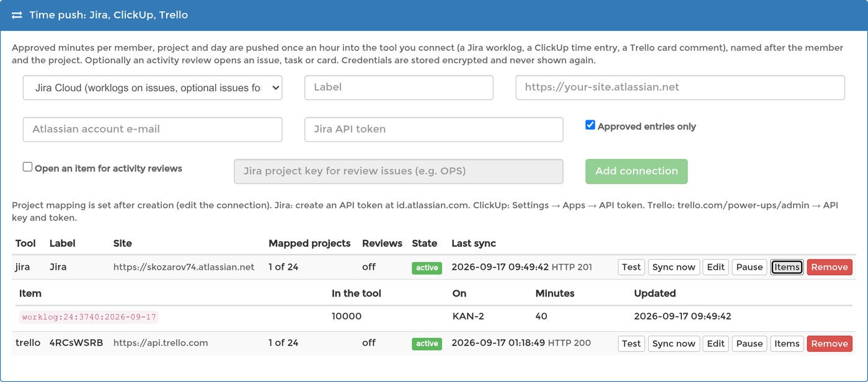Remove the Jira connection
The height and width of the screenshot is (382, 868).
(830, 267)
